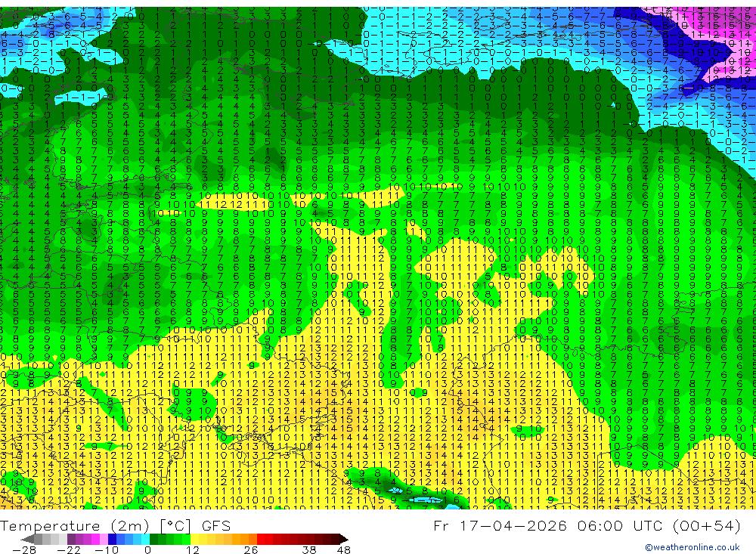Click the -10 legend label

click(x=107, y=549)
